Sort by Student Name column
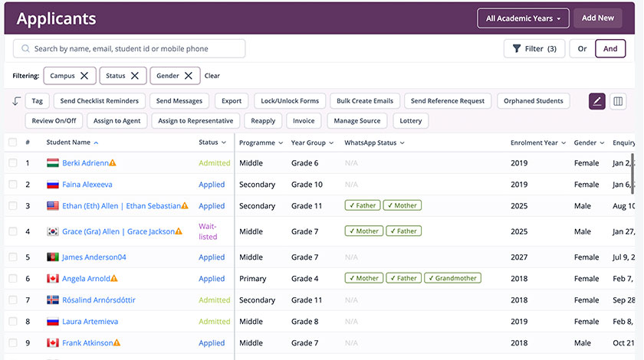Image resolution: width=644 pixels, height=360 pixels. click(72, 142)
